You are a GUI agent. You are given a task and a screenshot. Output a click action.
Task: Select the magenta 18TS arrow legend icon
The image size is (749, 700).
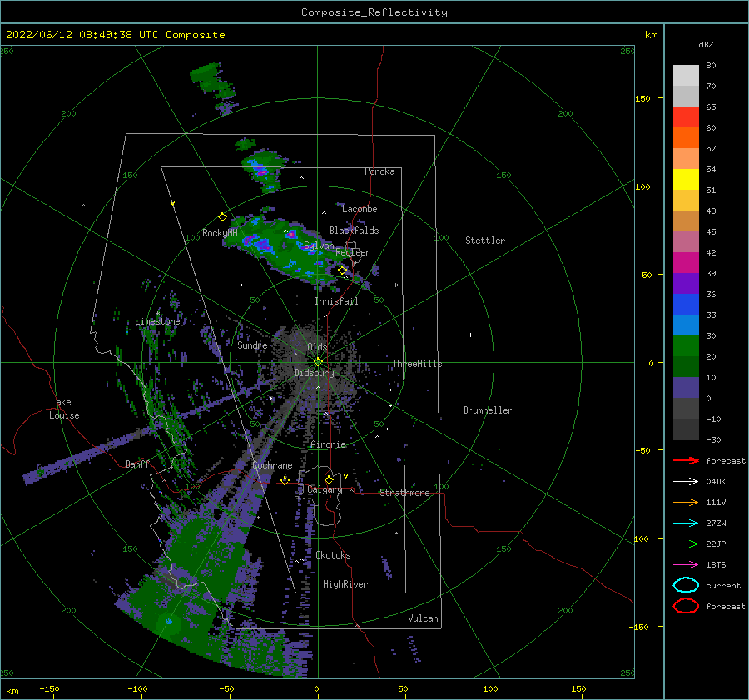point(686,564)
